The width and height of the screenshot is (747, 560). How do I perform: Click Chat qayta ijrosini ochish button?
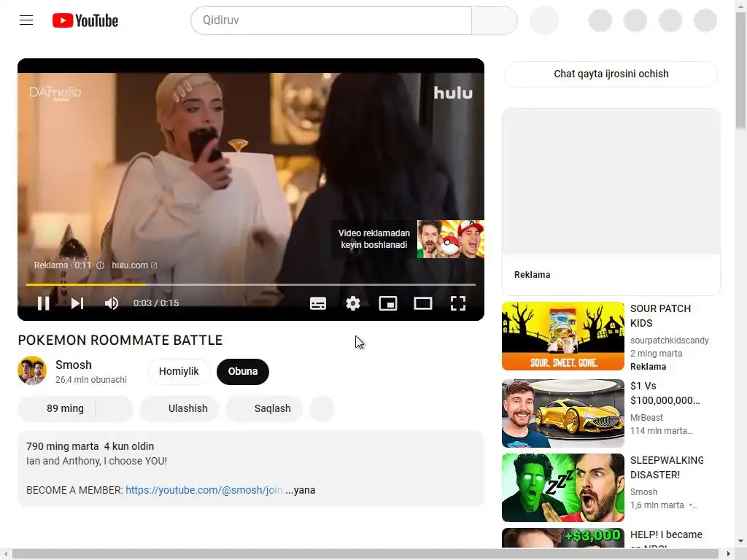(611, 74)
